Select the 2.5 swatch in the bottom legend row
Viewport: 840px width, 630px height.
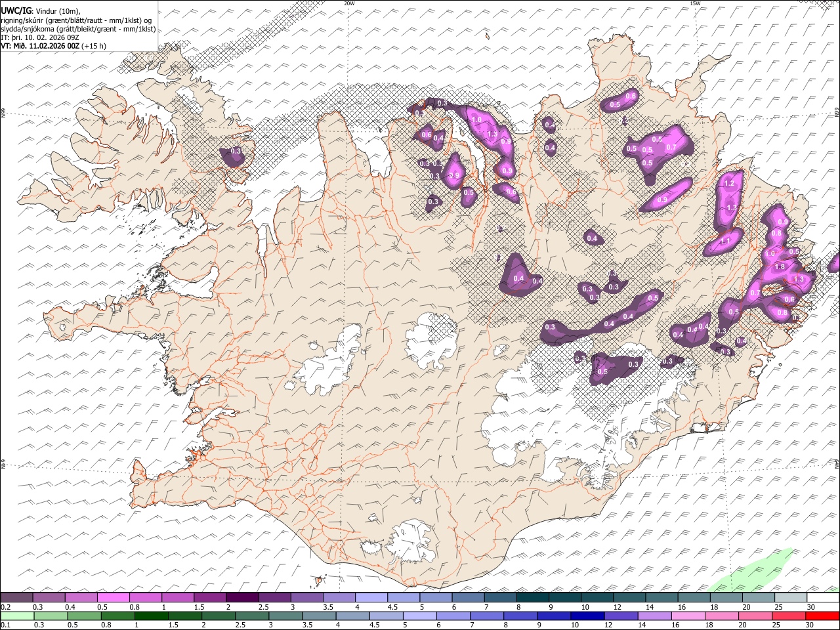tap(252, 616)
